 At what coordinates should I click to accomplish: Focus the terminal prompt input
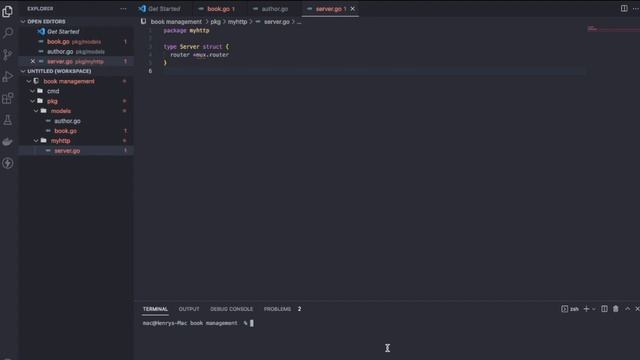252,323
